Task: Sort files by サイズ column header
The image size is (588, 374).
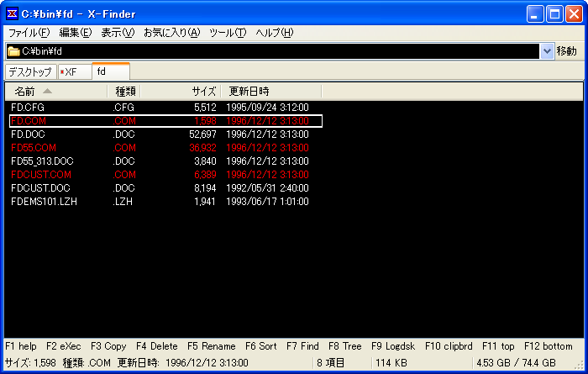Action: click(x=203, y=91)
